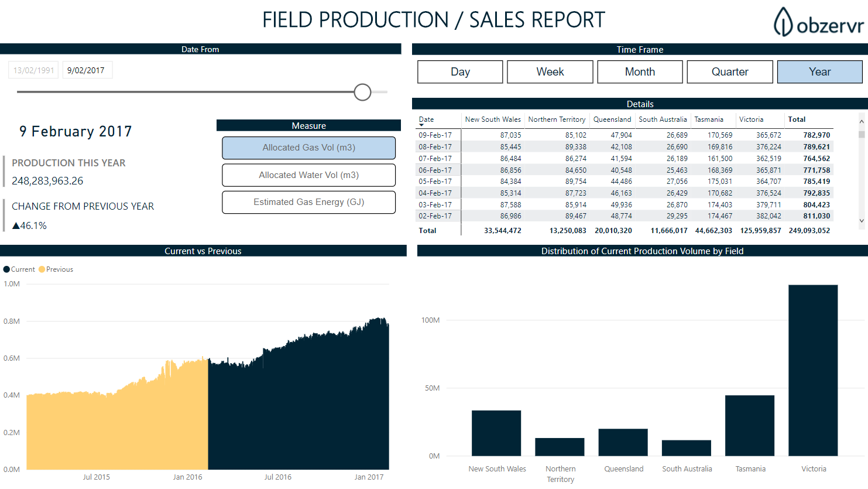
Task: Click the end date 9/02/2017 field
Action: pos(87,70)
